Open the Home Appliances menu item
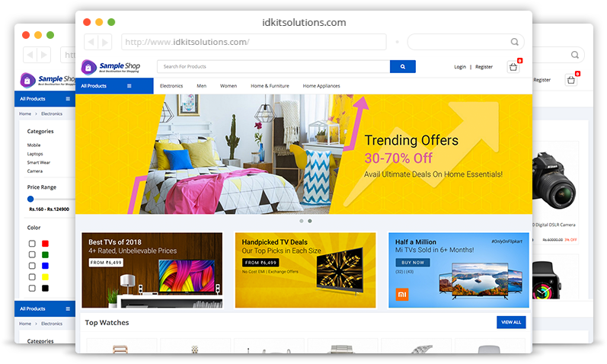This screenshot has height=364, width=607. pos(321,86)
